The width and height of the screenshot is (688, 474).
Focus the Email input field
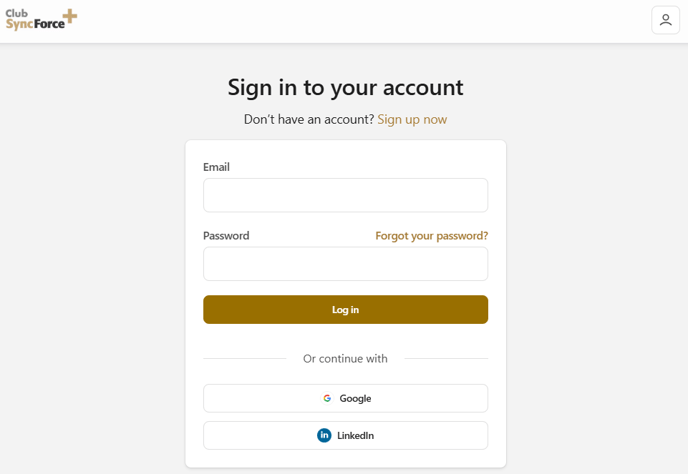click(x=345, y=195)
